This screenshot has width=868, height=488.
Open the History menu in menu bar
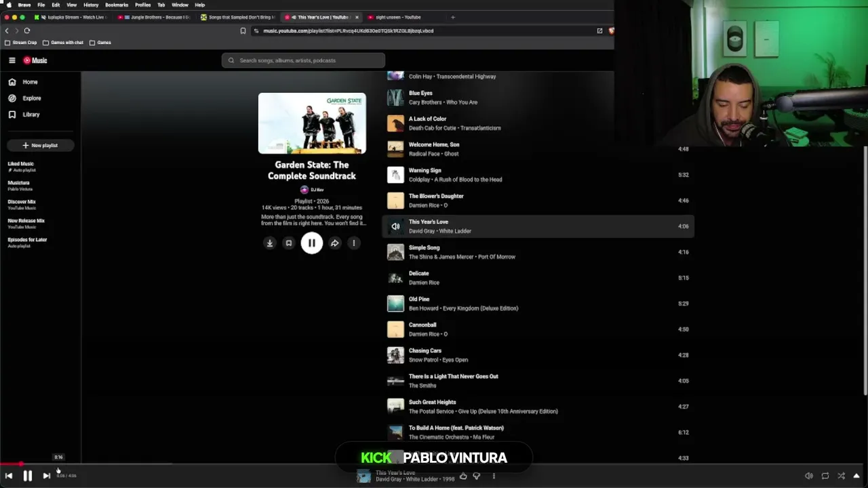click(91, 5)
